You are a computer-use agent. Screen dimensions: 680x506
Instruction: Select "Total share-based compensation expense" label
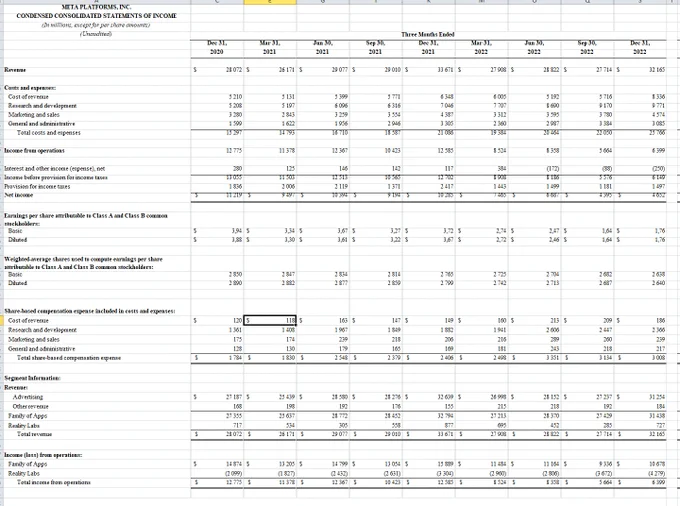[x=69, y=358]
